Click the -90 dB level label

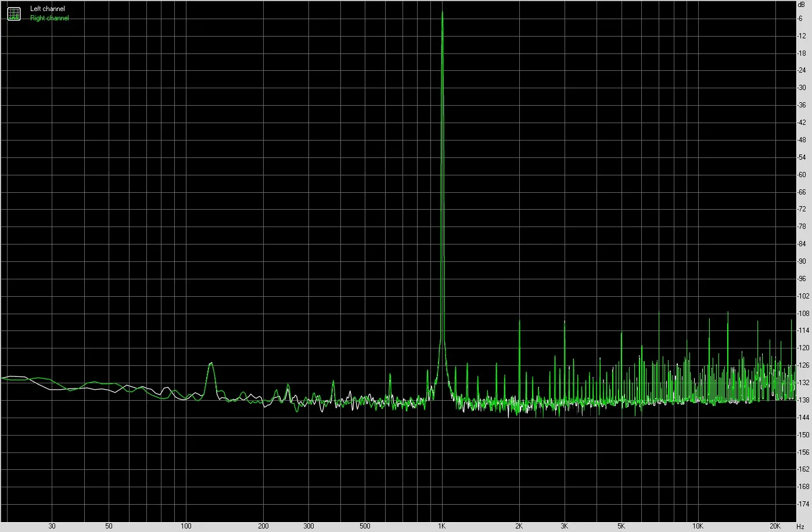pyautogui.click(x=802, y=261)
